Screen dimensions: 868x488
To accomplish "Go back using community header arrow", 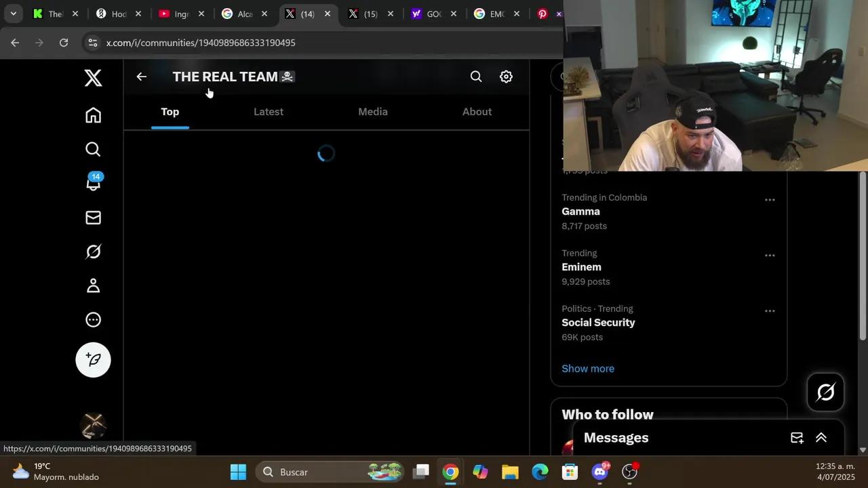I will [x=141, y=77].
